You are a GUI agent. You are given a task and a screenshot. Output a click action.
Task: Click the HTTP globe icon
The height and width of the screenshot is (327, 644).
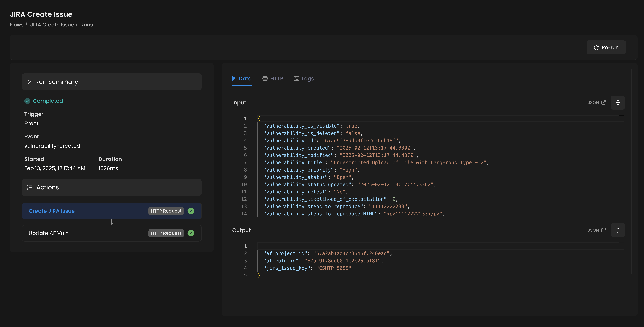point(265,79)
